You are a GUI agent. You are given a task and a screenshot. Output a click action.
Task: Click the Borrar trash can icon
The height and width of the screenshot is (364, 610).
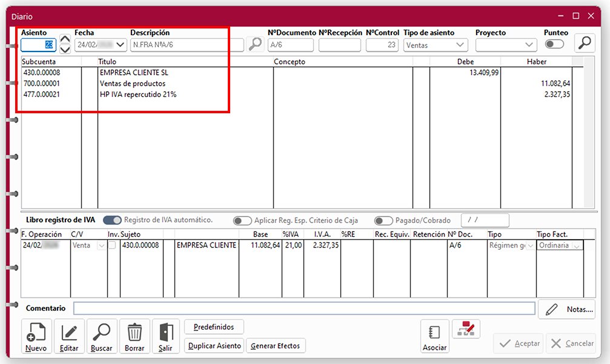click(134, 332)
